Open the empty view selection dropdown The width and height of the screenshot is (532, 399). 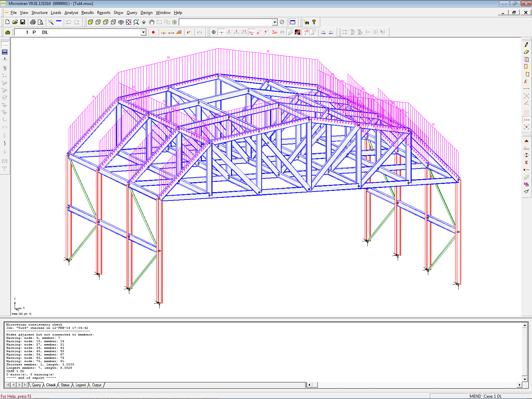[275, 22]
